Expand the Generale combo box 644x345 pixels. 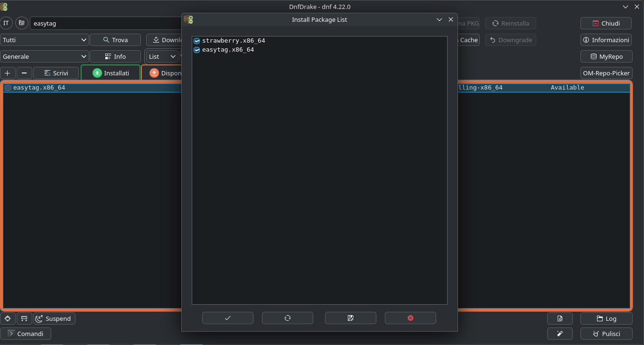[44, 56]
